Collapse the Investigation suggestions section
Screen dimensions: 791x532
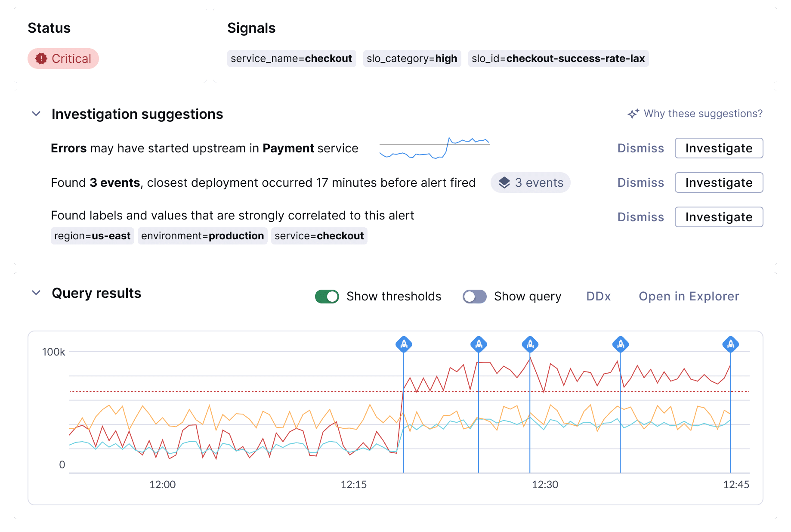36,114
